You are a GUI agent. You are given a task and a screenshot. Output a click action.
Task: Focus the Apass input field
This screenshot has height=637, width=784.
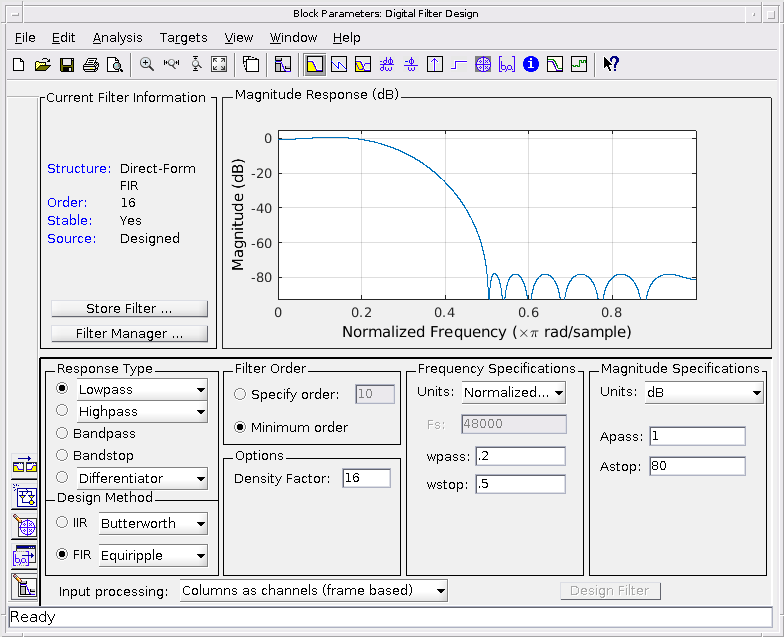point(698,436)
